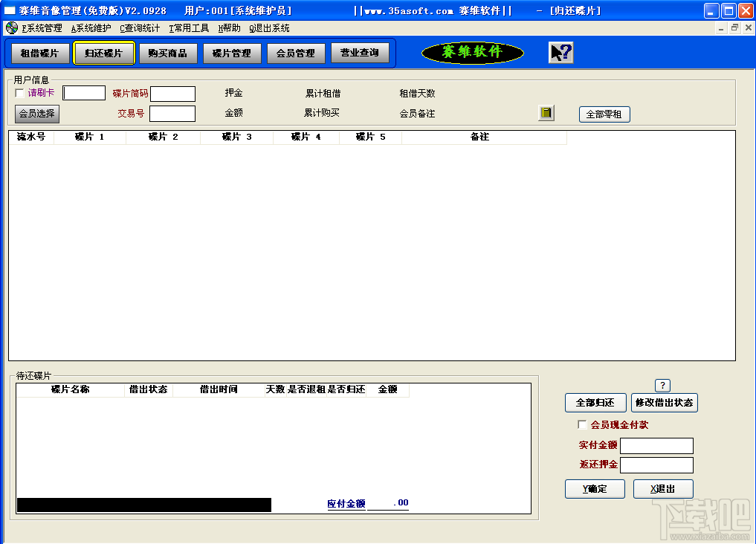Click the 实付金额 input field

pyautogui.click(x=656, y=446)
